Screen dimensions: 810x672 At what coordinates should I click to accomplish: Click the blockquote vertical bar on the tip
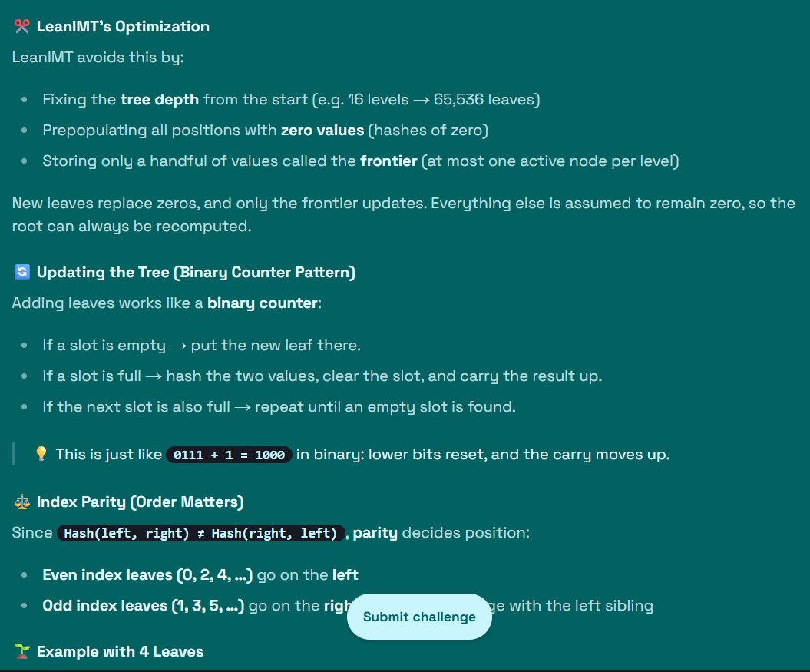13,453
